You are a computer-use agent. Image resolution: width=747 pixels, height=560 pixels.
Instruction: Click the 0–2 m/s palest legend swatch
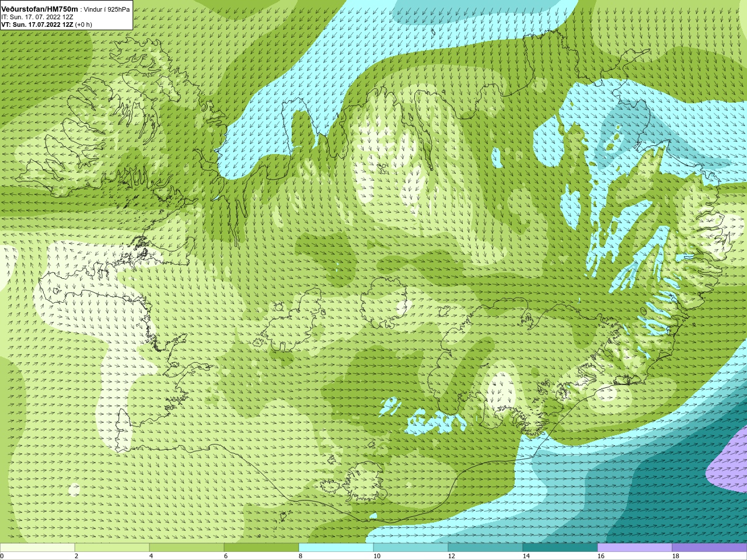coord(37,548)
